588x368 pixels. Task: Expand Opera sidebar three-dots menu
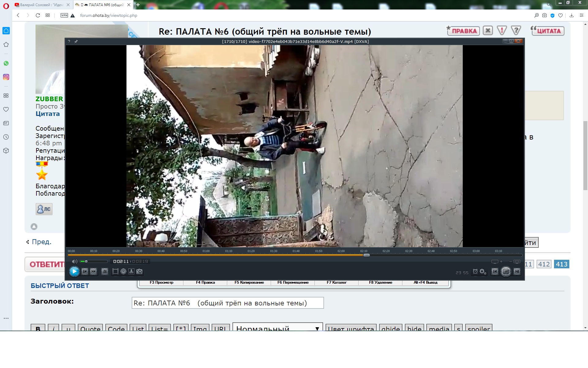(6, 318)
